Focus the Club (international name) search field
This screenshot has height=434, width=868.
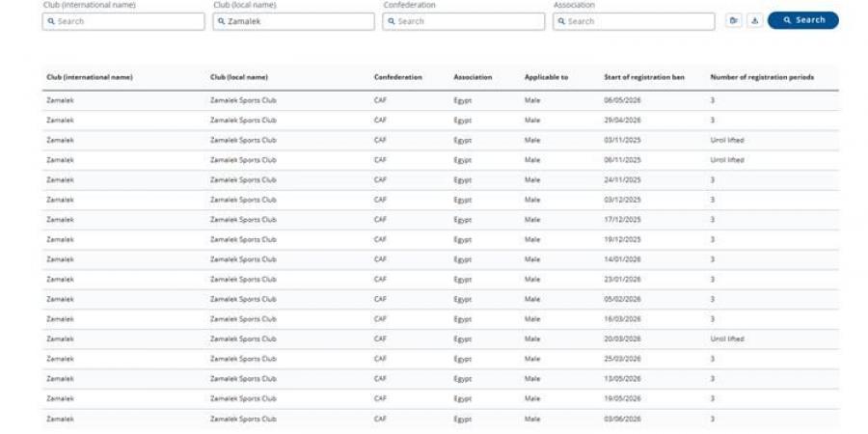pyautogui.click(x=123, y=21)
